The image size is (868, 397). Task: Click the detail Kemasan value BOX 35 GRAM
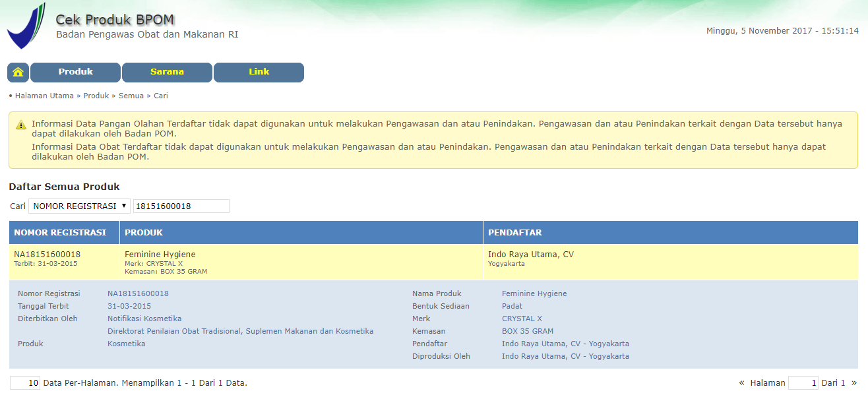(x=528, y=331)
